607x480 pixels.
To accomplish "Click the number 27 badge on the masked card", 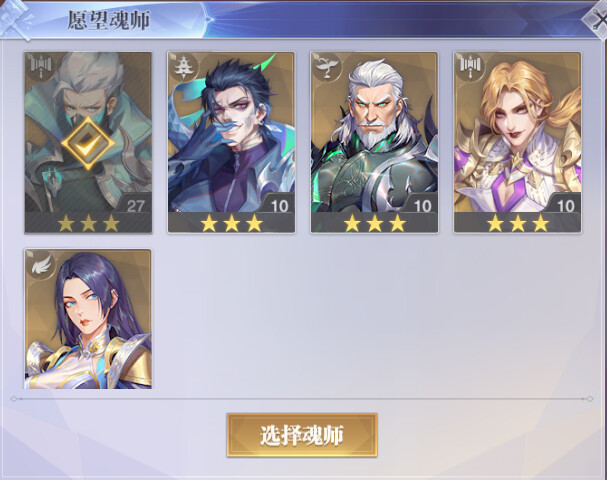I will tap(135, 206).
